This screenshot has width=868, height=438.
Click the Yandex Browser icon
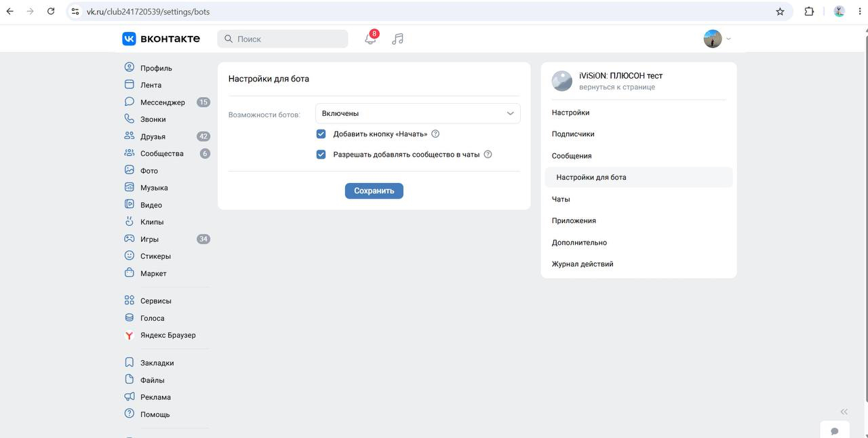(130, 335)
